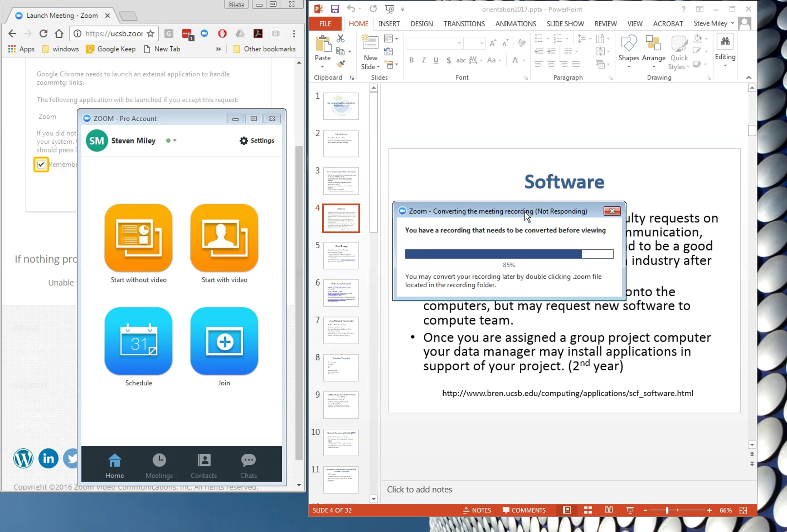Open the TRANSITIONS ribbon tab

tap(464, 24)
